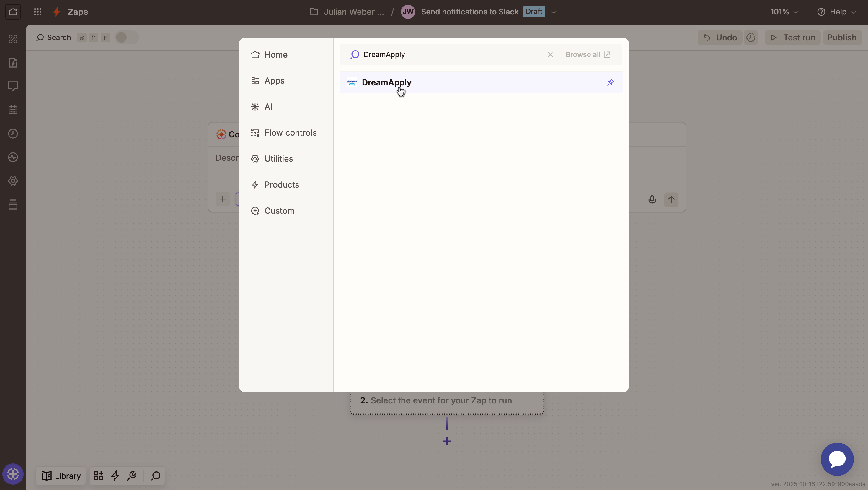This screenshot has width=868, height=490.
Task: Open the Julian Weber folder breadcrumb
Action: 347,12
